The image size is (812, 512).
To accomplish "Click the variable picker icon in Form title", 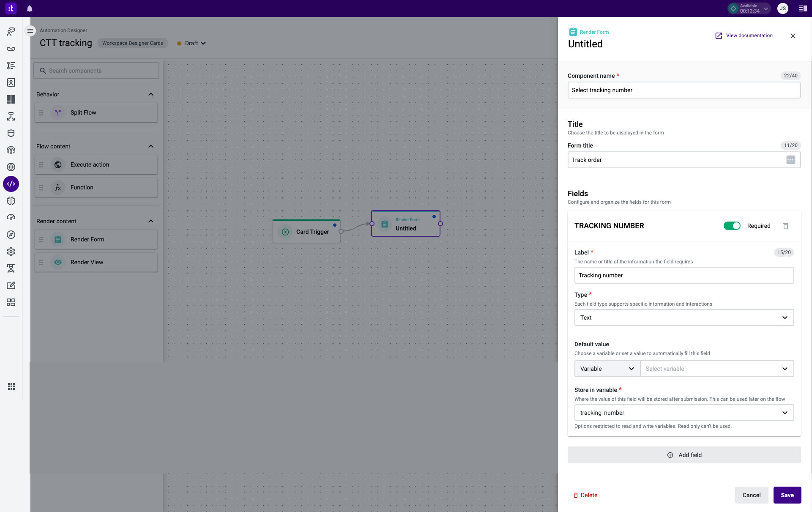I will (x=790, y=160).
